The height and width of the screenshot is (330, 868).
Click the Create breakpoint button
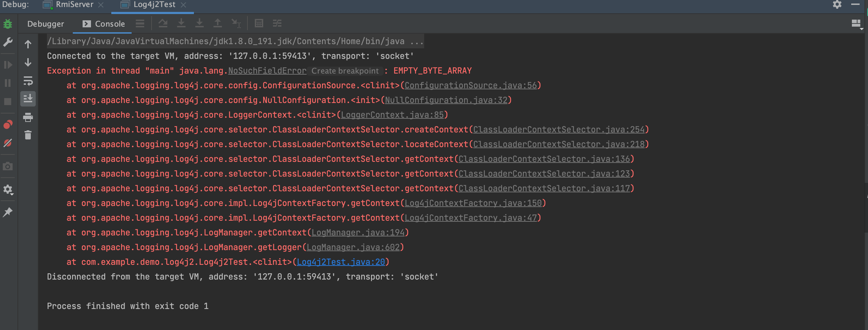pos(345,71)
